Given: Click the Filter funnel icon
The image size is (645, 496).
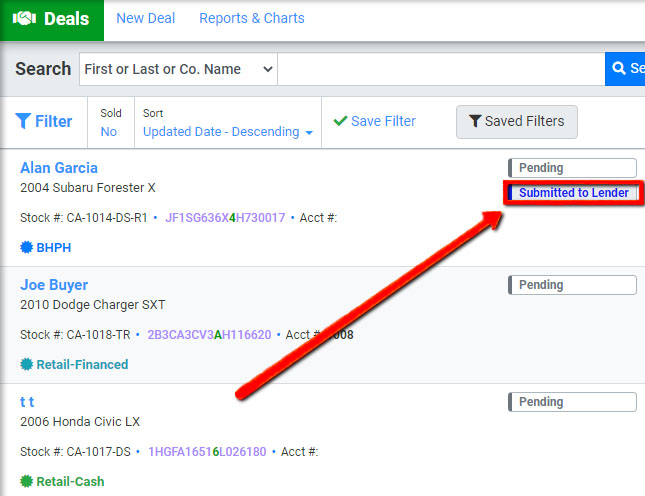Looking at the screenshot, I should (x=23, y=121).
